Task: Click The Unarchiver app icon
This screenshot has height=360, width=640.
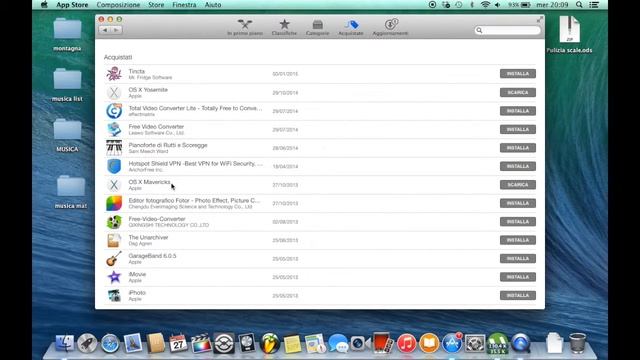Action: tap(114, 240)
